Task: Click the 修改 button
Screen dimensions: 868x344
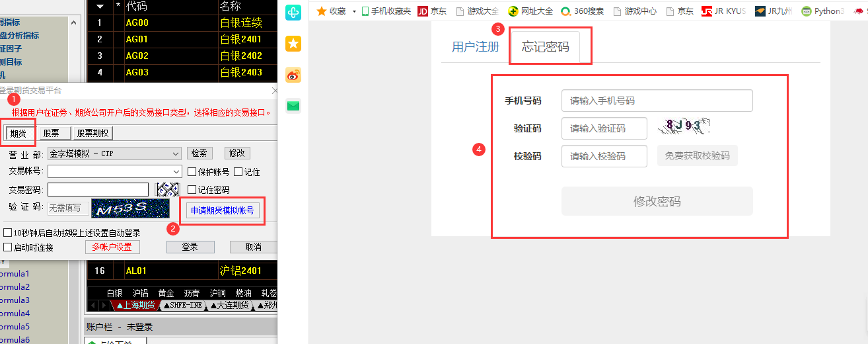Action: [x=237, y=153]
